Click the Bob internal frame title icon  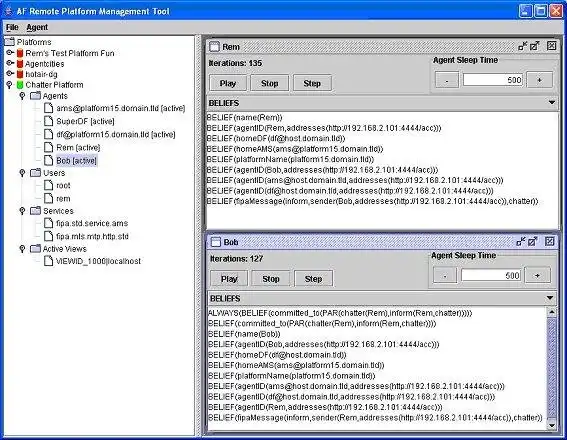216,242
